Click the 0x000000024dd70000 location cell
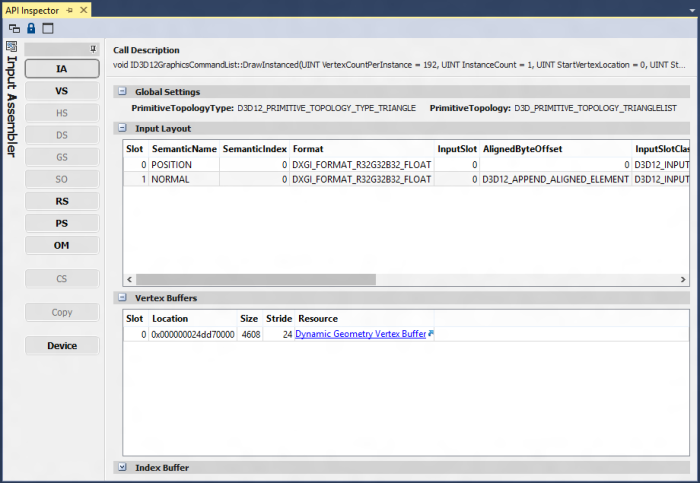This screenshot has width=700, height=483. (193, 334)
